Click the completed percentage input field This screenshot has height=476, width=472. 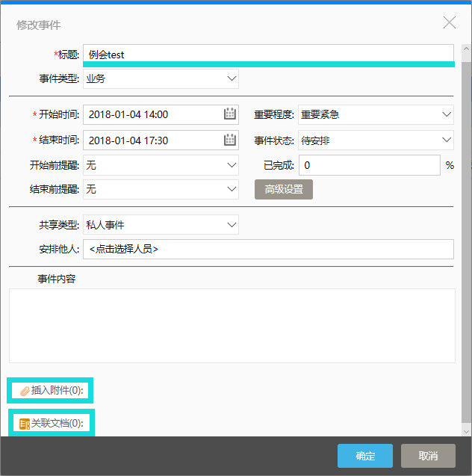(x=369, y=165)
